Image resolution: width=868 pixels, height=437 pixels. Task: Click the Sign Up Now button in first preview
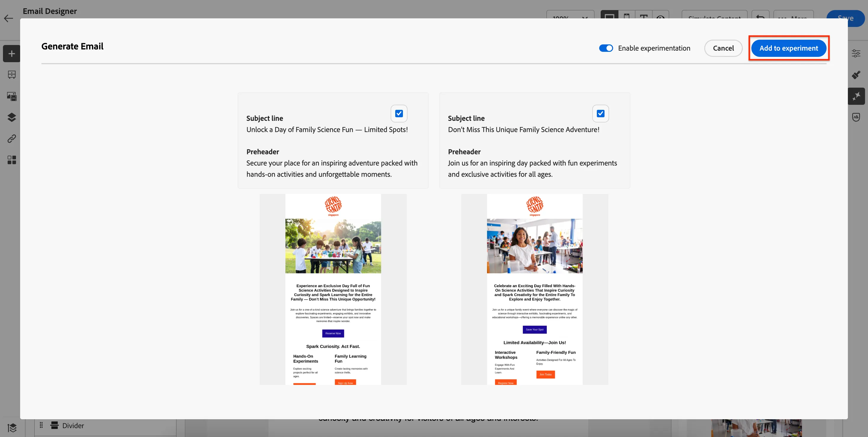coord(345,383)
